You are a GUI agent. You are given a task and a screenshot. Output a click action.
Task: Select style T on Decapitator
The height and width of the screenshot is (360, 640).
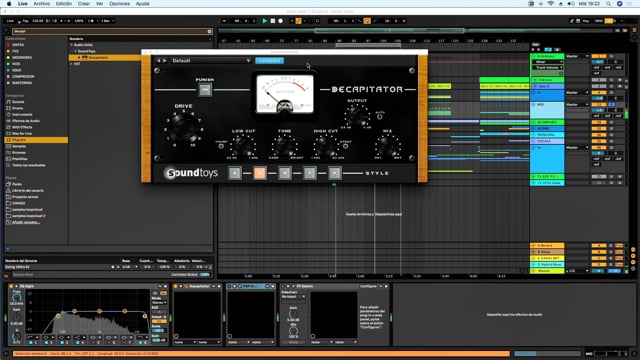[309, 173]
